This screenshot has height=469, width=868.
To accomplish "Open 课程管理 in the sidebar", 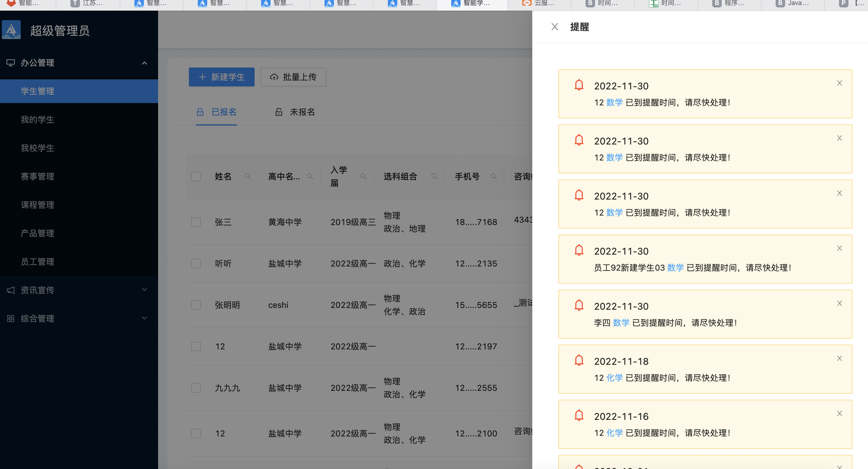I will pos(79,205).
